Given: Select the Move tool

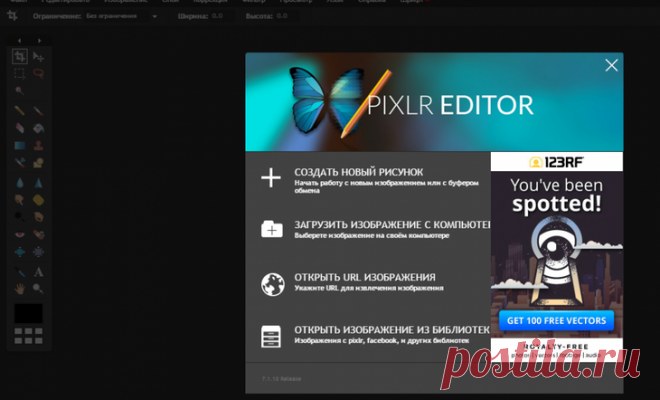Looking at the screenshot, I should coord(38,56).
